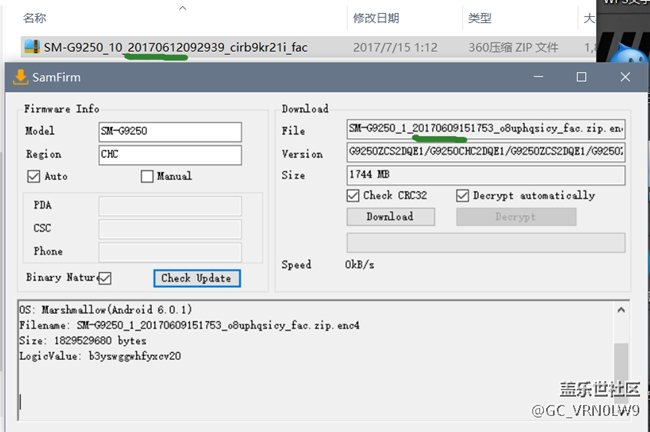Click the Region field containing CHC
Screen dimensions: 650x432
pos(169,155)
